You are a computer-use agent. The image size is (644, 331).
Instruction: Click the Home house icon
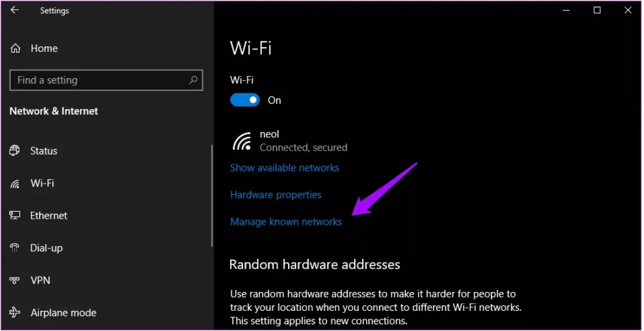pos(15,48)
